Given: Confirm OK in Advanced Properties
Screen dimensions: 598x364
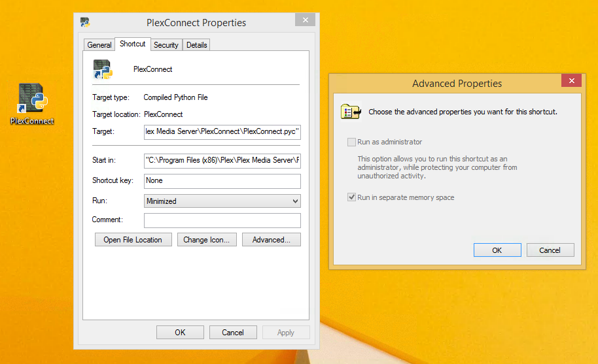Looking at the screenshot, I should pos(497,250).
